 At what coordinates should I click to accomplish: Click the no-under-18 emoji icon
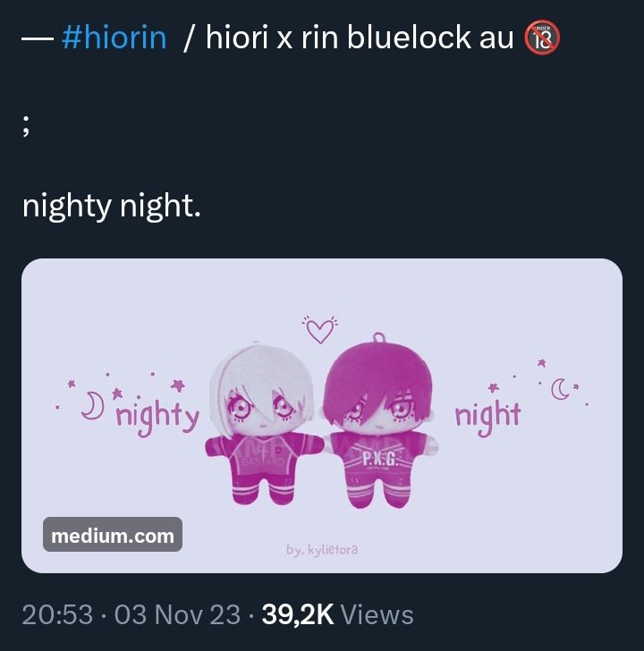point(542,38)
